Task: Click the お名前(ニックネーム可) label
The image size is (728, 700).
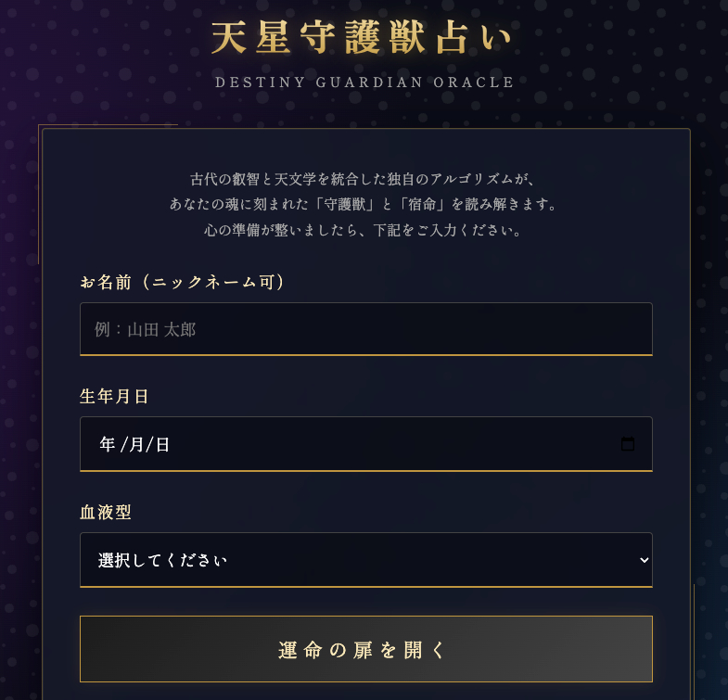Action: pyautogui.click(x=183, y=282)
